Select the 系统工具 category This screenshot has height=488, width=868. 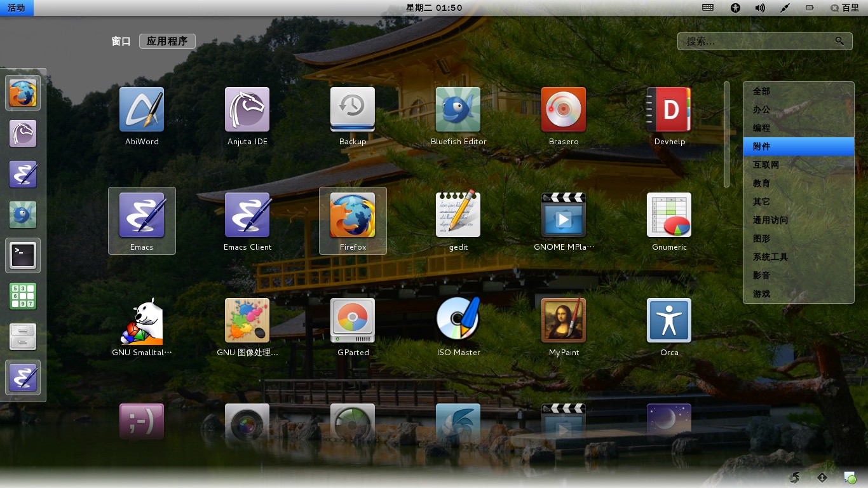799,257
